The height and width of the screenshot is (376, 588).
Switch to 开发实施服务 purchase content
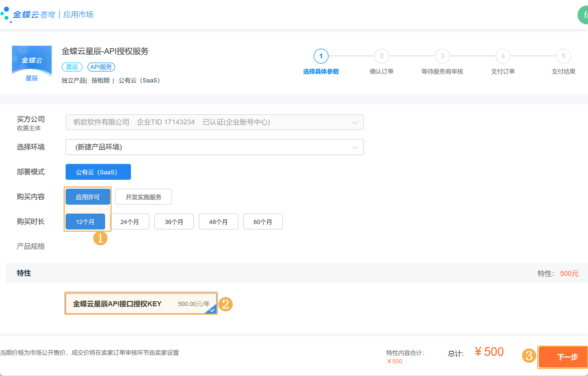143,197
